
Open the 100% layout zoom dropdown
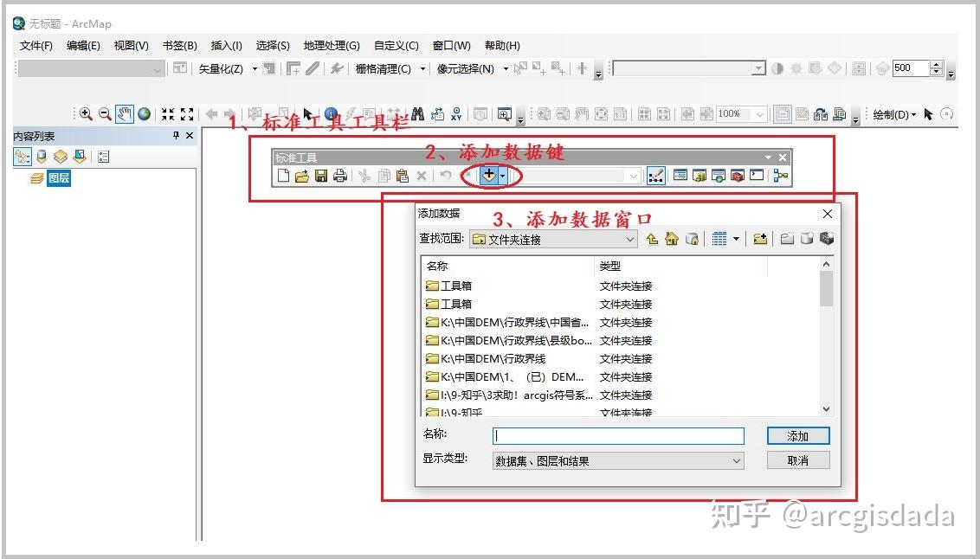(x=760, y=114)
